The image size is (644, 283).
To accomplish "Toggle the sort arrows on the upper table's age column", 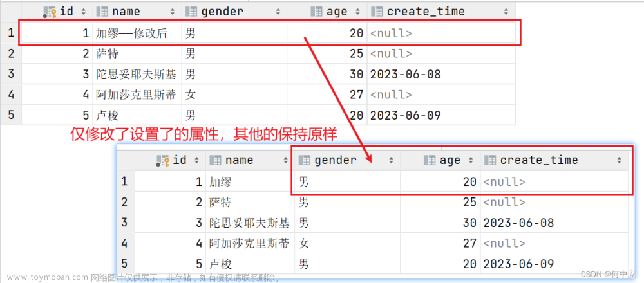I will click(357, 12).
